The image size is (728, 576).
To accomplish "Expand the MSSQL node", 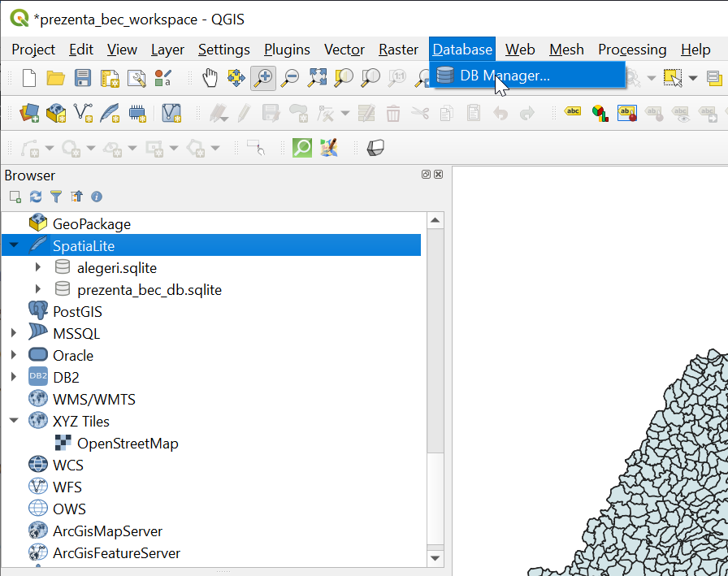I will coord(14,333).
